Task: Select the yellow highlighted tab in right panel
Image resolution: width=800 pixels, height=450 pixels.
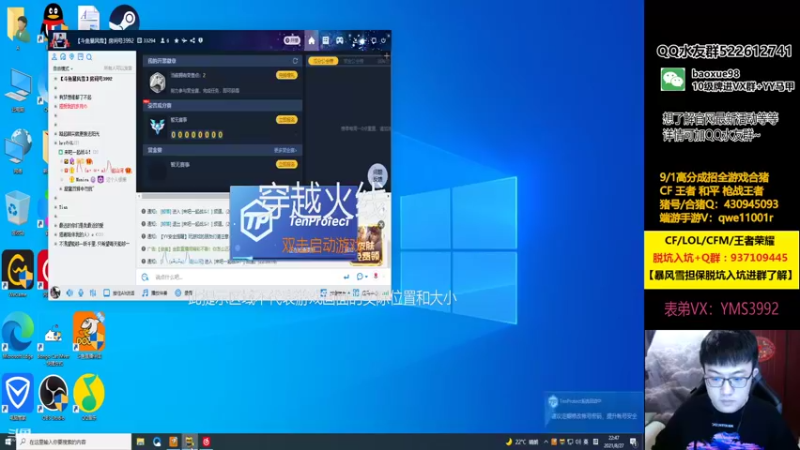Action: click(x=323, y=61)
